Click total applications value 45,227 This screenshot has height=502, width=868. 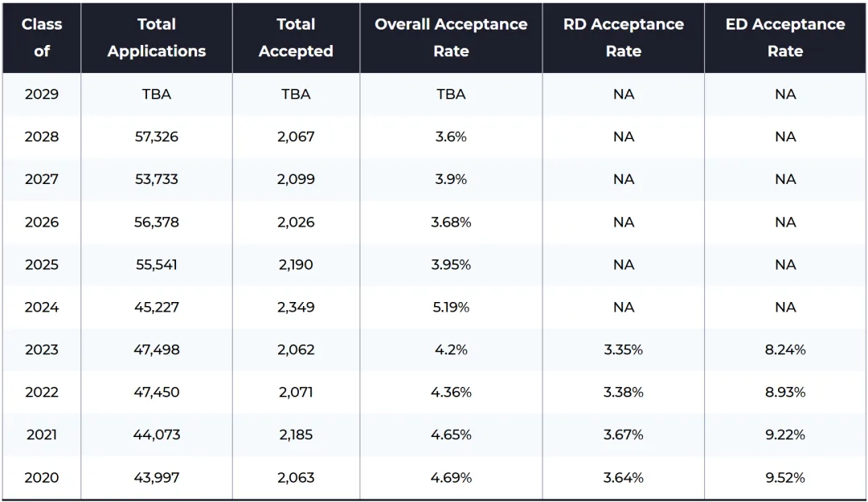coord(157,307)
